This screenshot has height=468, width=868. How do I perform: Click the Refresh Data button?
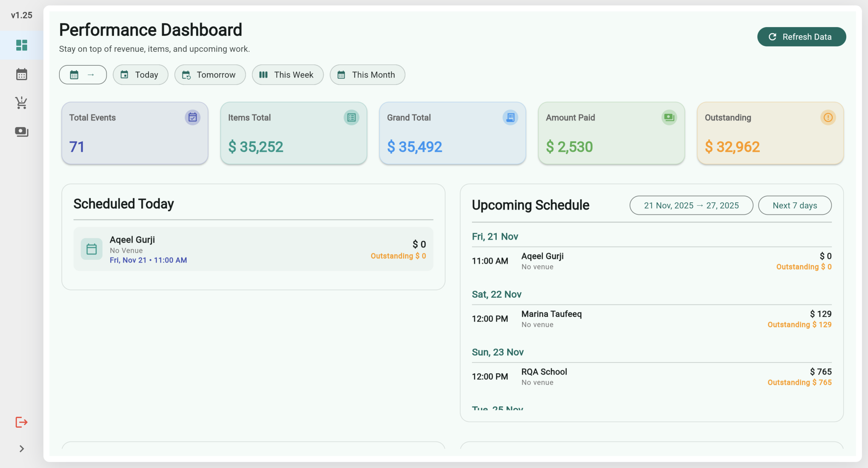point(801,37)
